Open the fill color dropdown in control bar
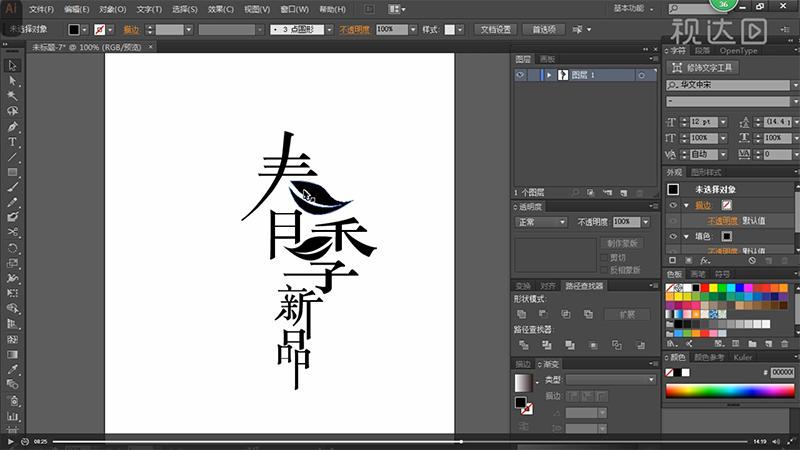This screenshot has width=800, height=450. (x=85, y=30)
